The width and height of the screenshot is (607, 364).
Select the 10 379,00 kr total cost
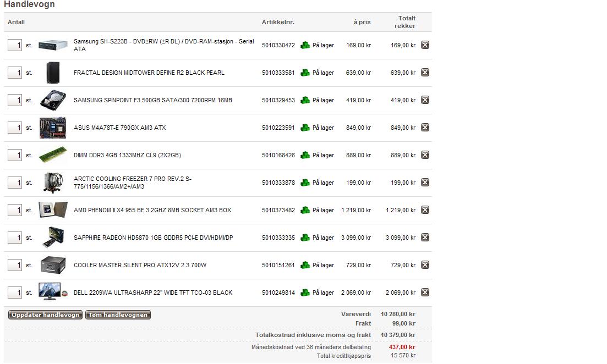tap(398, 335)
